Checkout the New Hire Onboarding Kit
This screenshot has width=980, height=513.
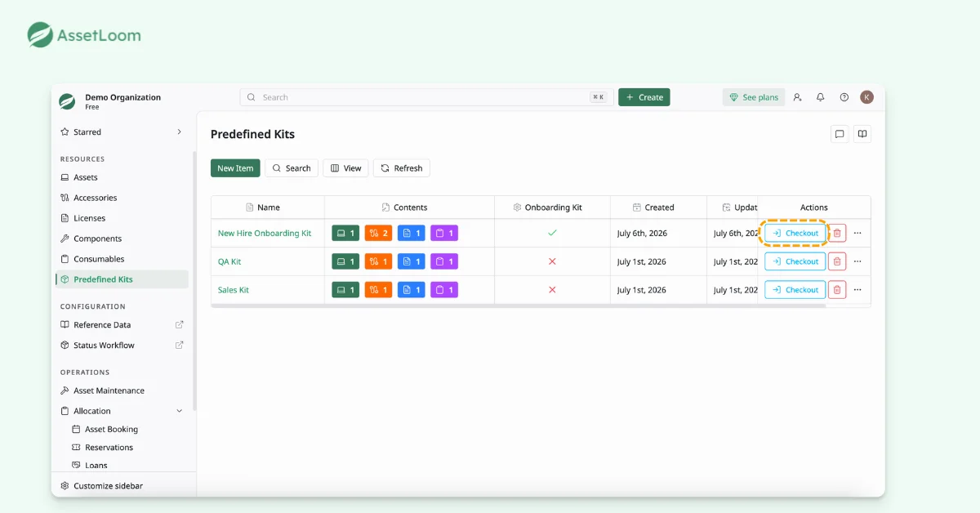(x=795, y=233)
